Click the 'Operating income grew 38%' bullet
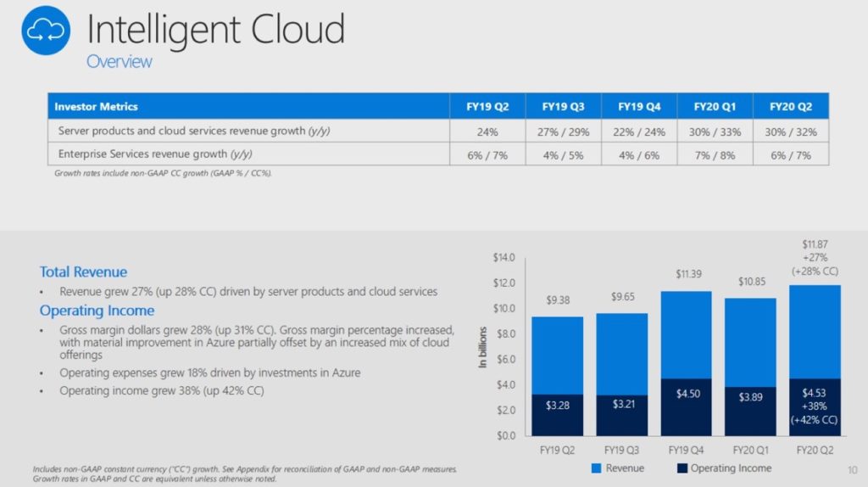The height and width of the screenshot is (487, 868). [x=162, y=390]
